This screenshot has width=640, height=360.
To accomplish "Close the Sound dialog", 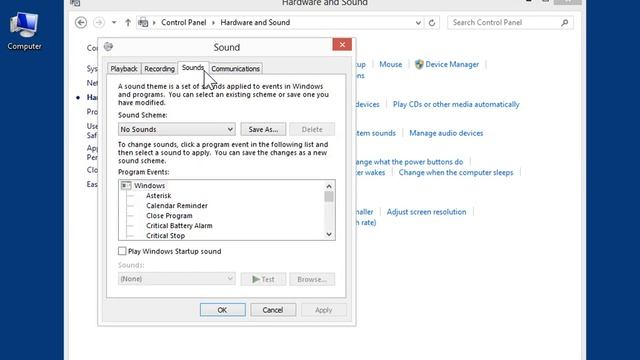I will pos(342,44).
